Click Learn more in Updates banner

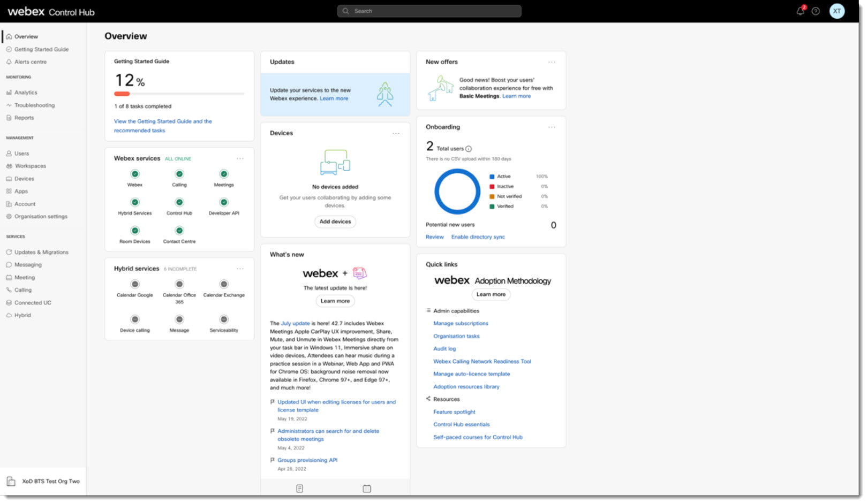click(334, 98)
